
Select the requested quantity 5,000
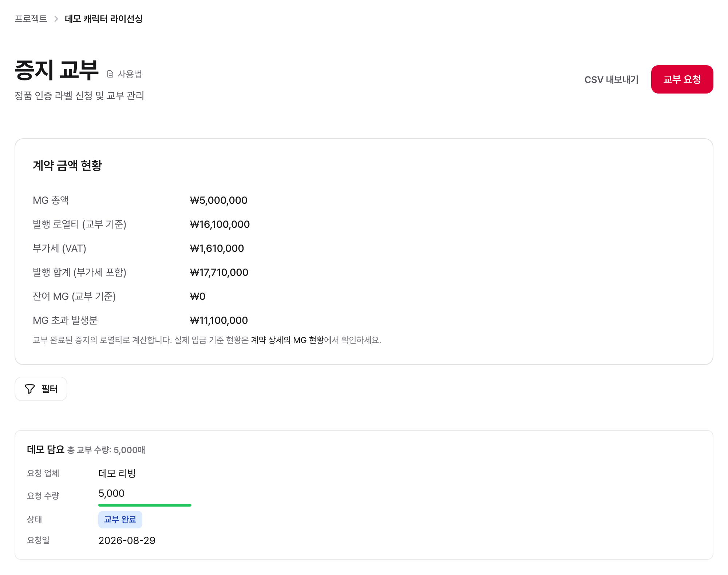tap(111, 493)
